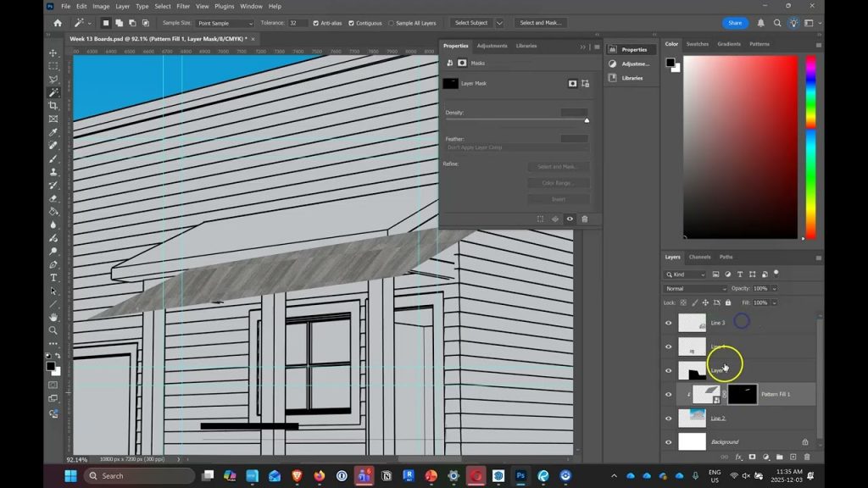
Task: Open the Filter menu
Action: tap(183, 6)
